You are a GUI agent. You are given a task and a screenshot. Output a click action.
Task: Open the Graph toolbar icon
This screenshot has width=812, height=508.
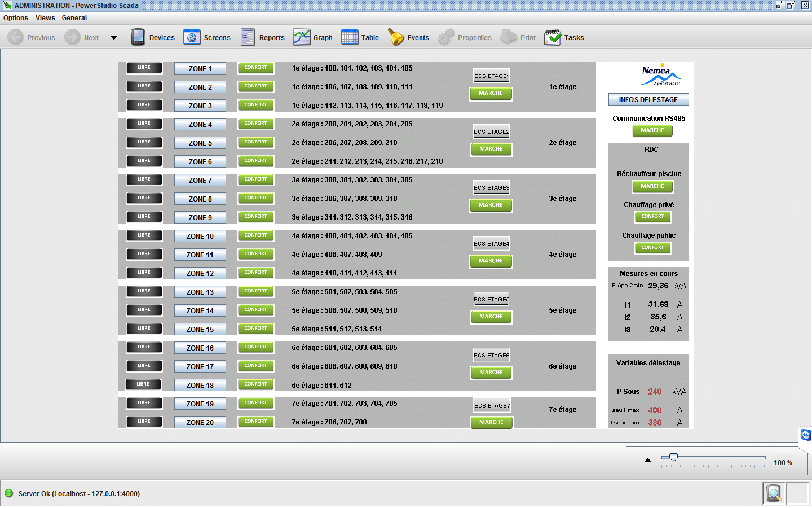[302, 37]
